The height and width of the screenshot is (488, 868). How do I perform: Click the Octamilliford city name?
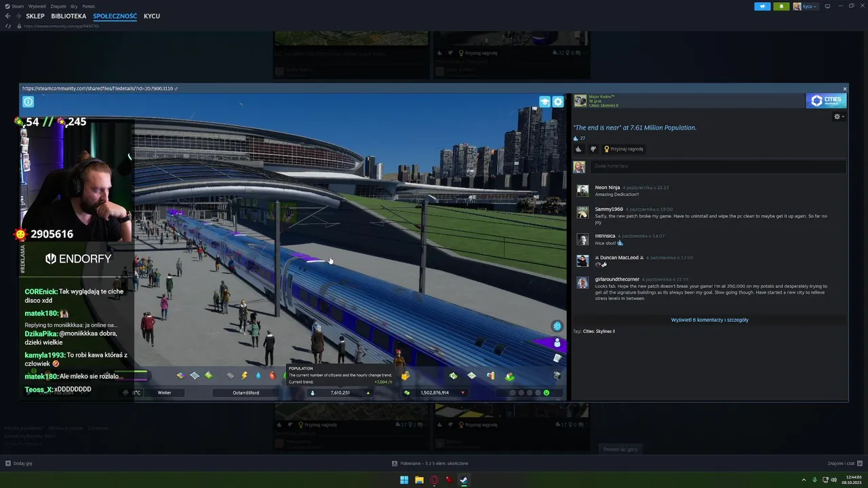click(x=245, y=392)
